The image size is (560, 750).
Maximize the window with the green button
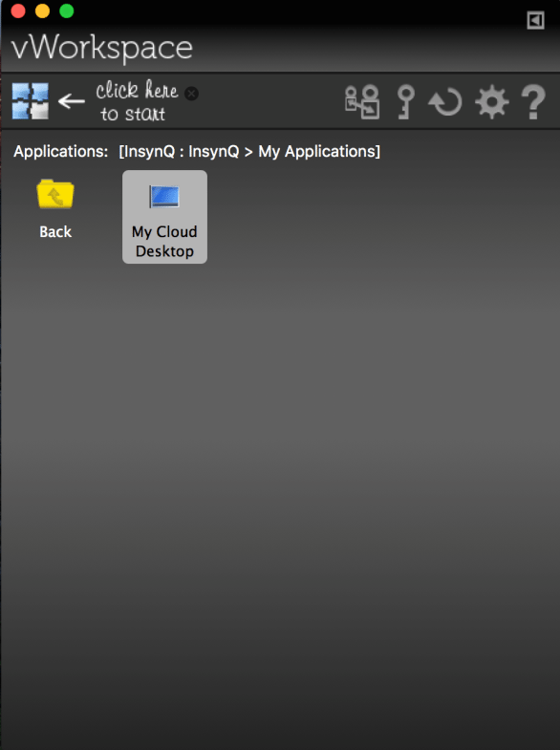point(67,11)
